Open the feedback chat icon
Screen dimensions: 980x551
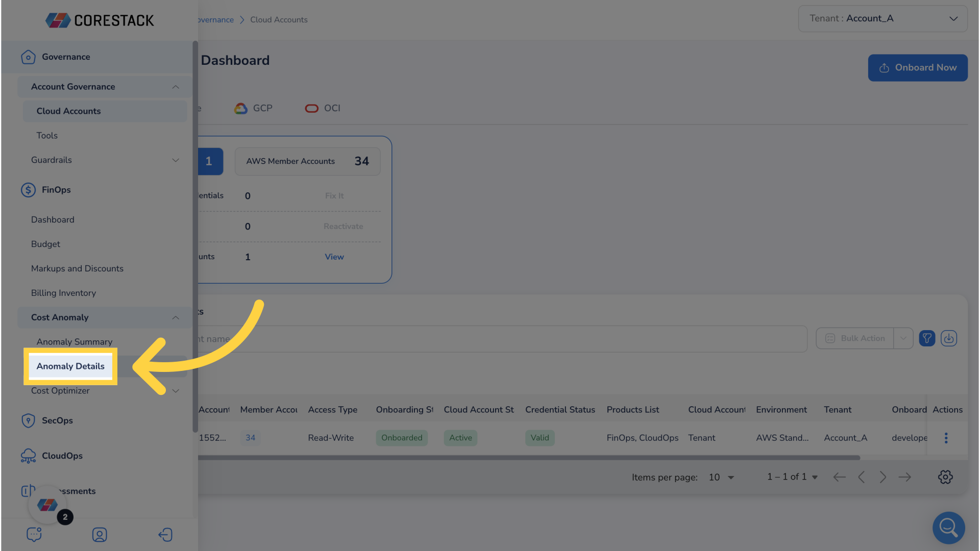(34, 534)
